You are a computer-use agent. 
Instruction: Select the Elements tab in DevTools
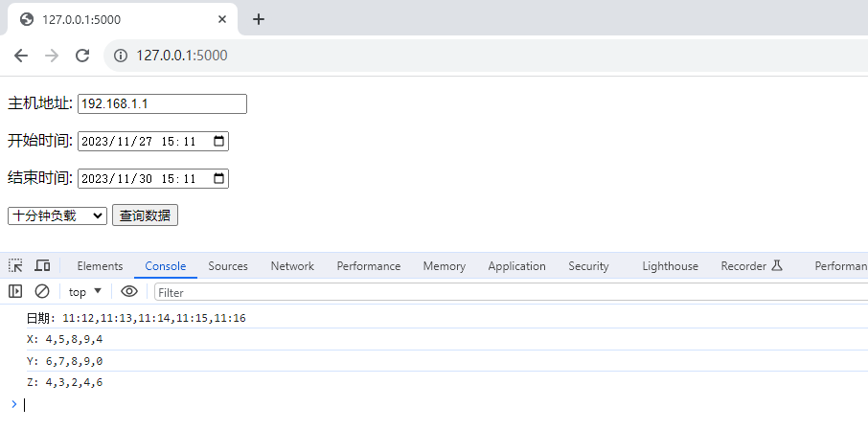(100, 266)
